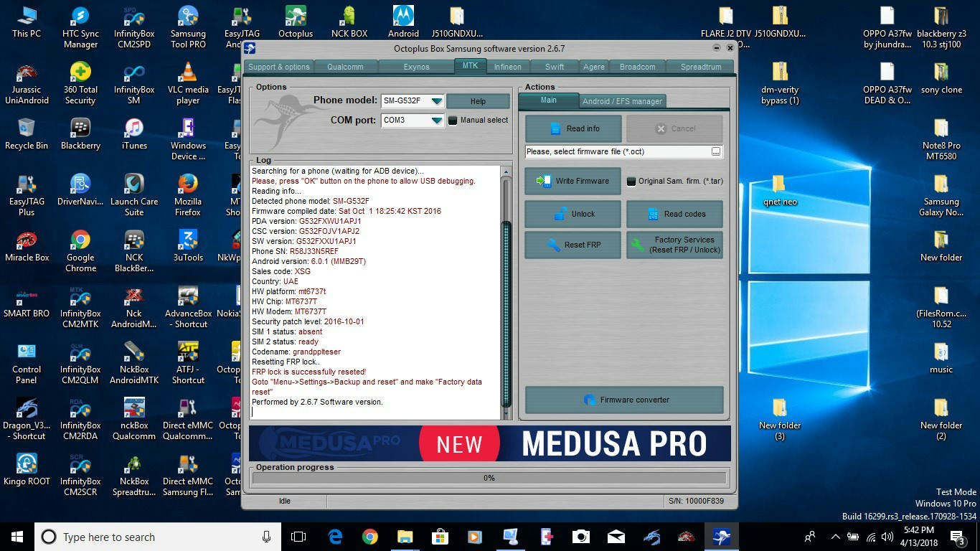Click the Write Firmware button

point(573,182)
